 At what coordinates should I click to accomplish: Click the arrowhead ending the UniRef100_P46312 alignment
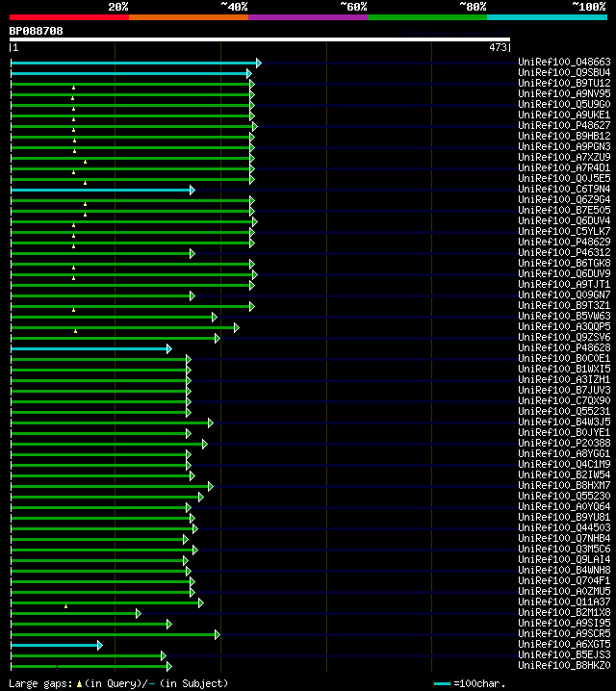[192, 253]
